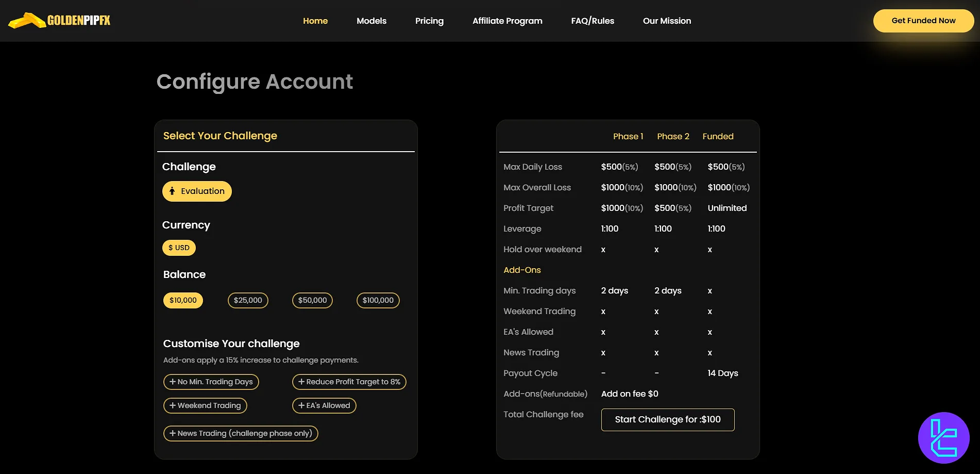Click the dollar icon on the USD currency pill
Image resolution: width=980 pixels, height=474 pixels.
[170, 248]
